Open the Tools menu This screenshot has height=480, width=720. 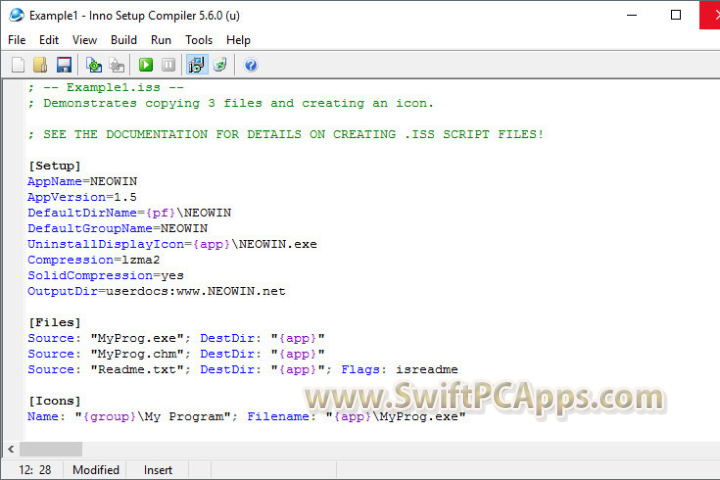tap(199, 40)
